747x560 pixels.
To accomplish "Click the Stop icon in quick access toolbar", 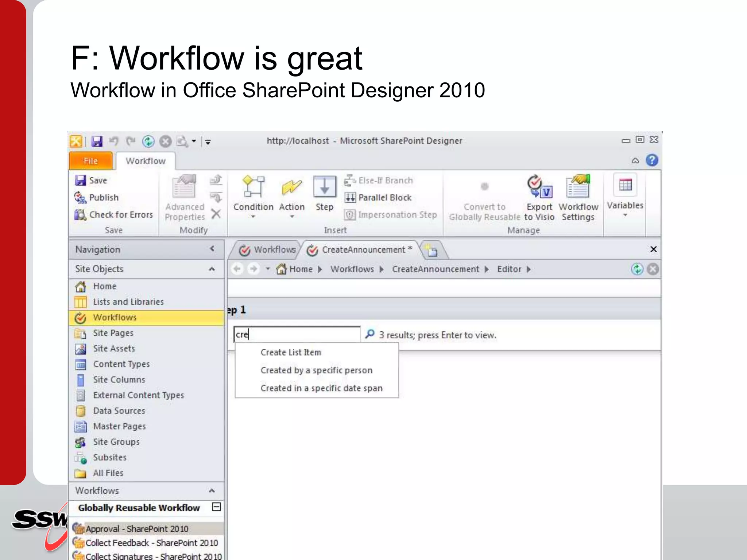I will click(x=165, y=141).
